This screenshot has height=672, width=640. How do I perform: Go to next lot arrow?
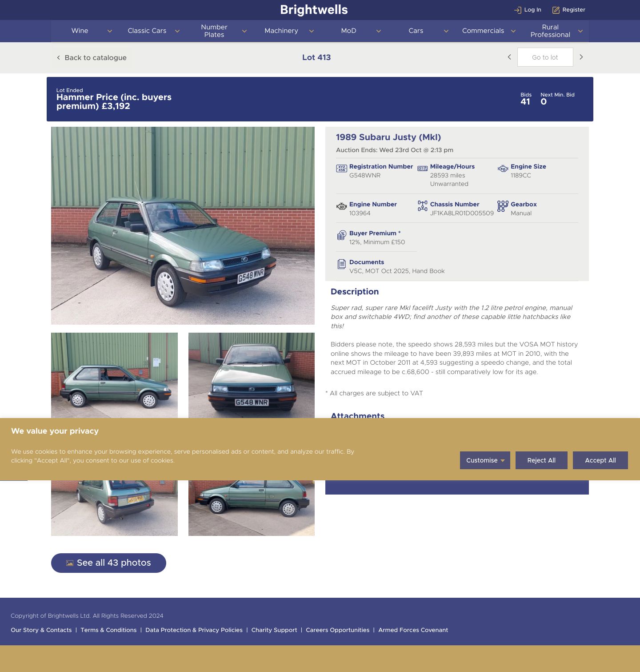(581, 57)
